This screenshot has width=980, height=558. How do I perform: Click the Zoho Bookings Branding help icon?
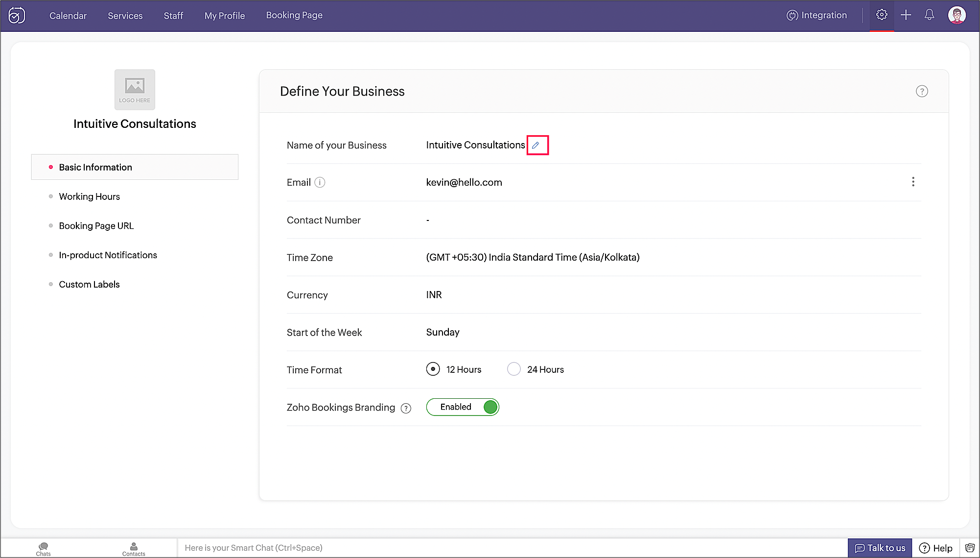[x=406, y=408]
